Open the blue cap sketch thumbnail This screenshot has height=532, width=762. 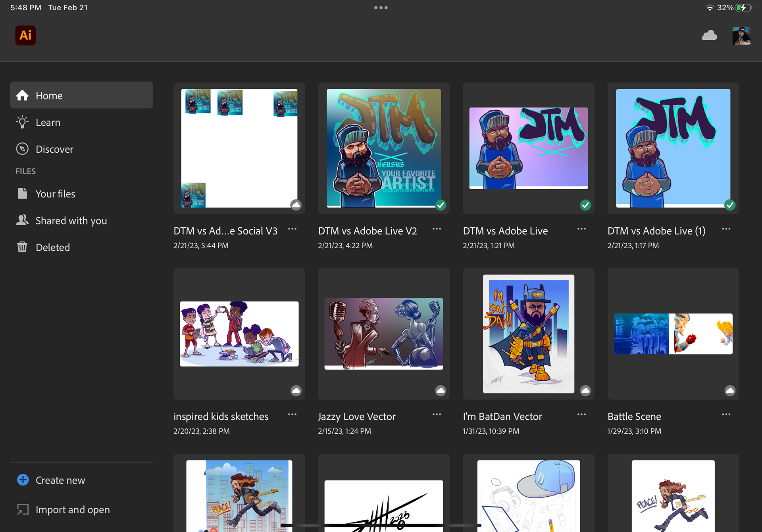(x=528, y=493)
